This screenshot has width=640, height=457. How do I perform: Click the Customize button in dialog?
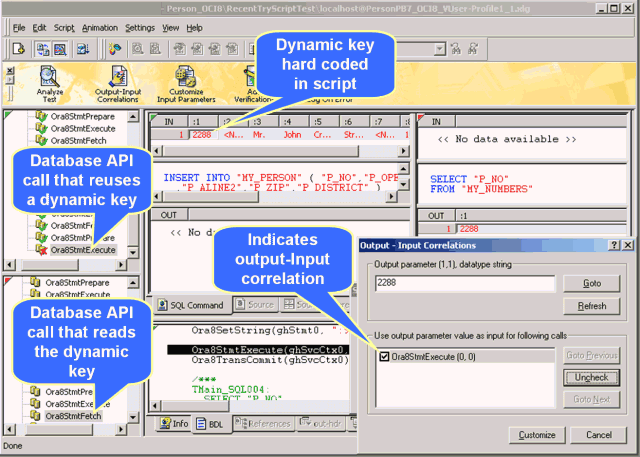537,435
